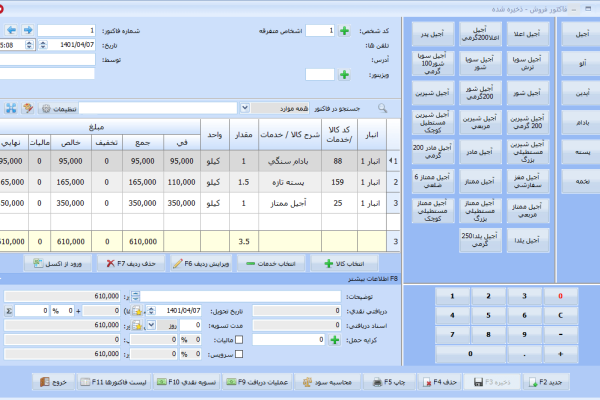Select آلو category button
600x400 pixels.
tap(581, 64)
